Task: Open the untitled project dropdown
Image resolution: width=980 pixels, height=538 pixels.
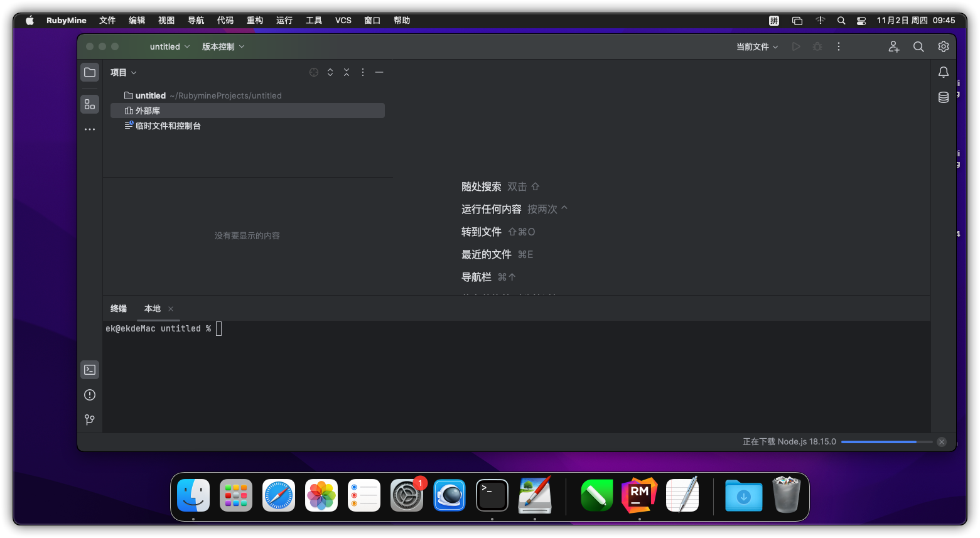Action: [170, 46]
